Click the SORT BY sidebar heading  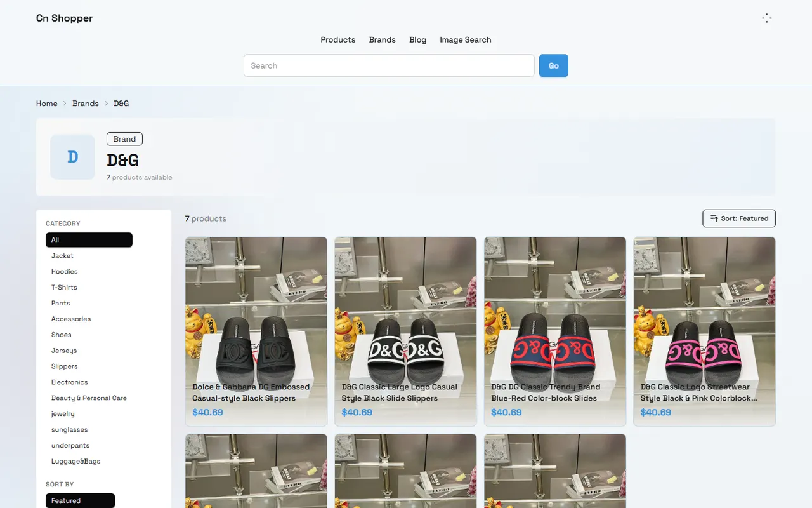60,485
